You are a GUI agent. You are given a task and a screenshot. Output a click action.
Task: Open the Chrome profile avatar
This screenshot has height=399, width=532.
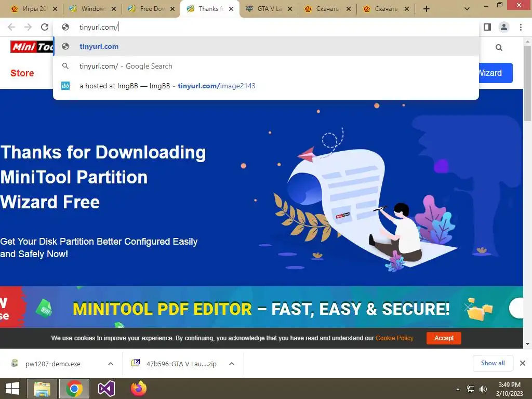coord(504,27)
